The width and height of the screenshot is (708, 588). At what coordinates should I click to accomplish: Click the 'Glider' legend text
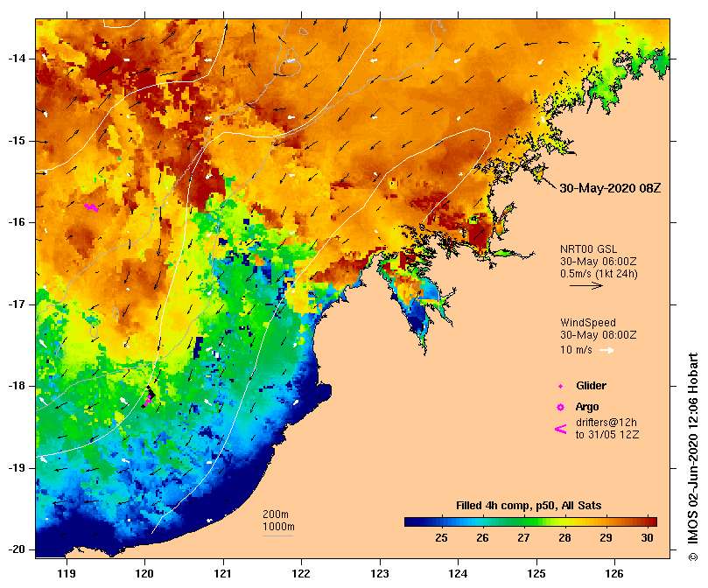point(591,386)
